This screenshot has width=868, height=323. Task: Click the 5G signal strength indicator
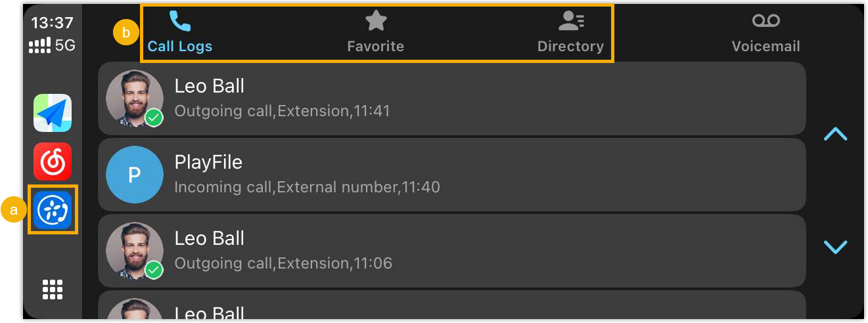(53, 45)
